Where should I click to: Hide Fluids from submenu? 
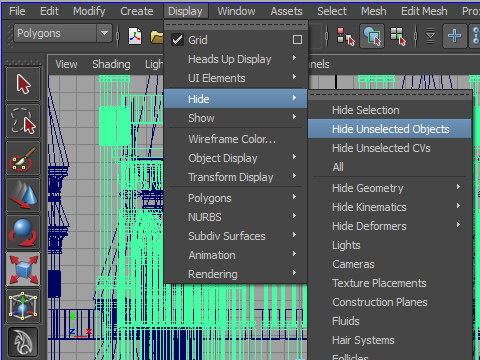click(x=390, y=321)
